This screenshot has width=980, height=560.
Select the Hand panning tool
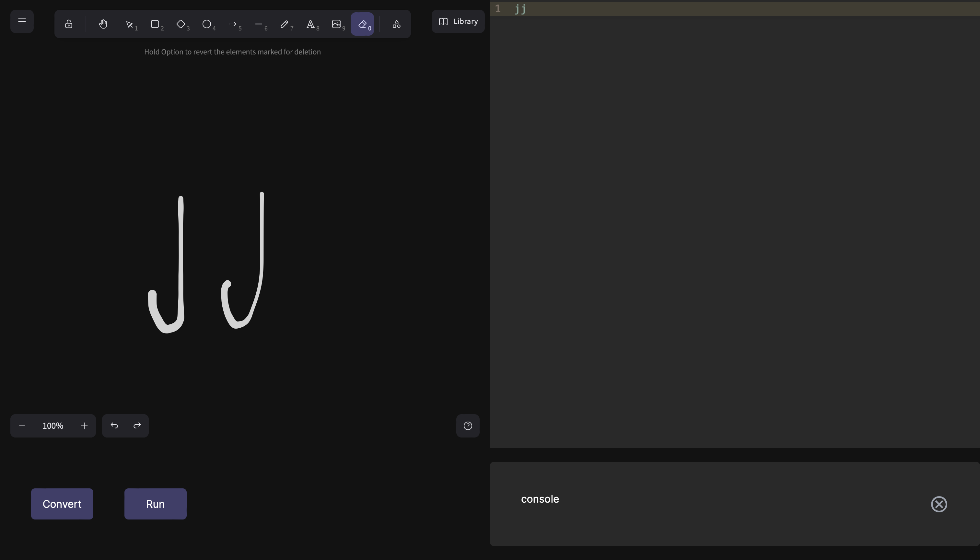(103, 24)
